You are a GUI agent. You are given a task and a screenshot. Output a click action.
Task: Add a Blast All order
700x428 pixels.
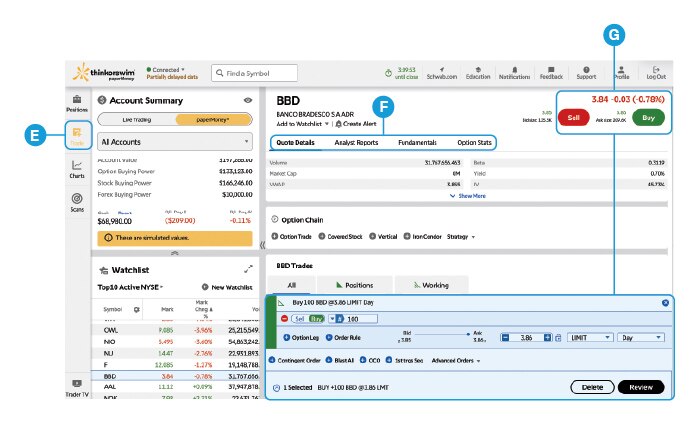pos(339,360)
